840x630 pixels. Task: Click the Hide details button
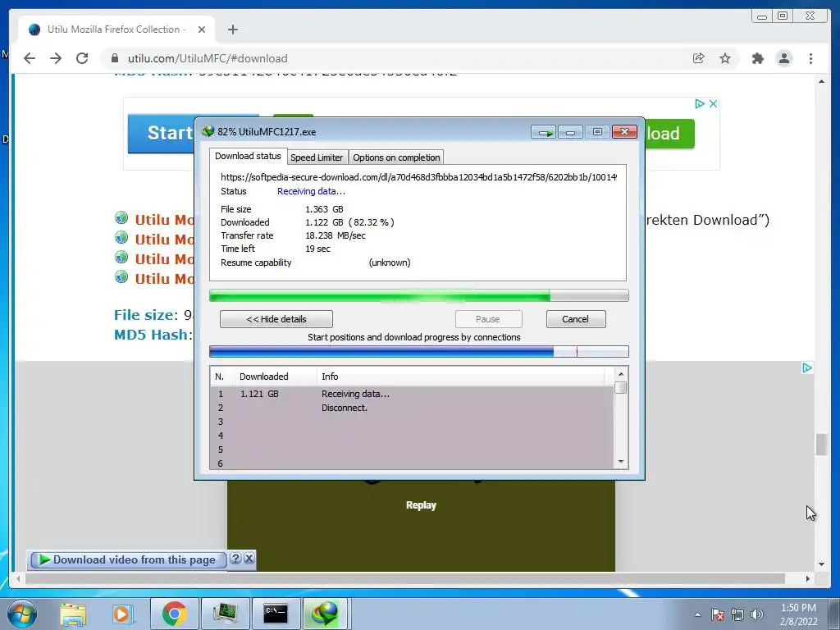pyautogui.click(x=276, y=319)
